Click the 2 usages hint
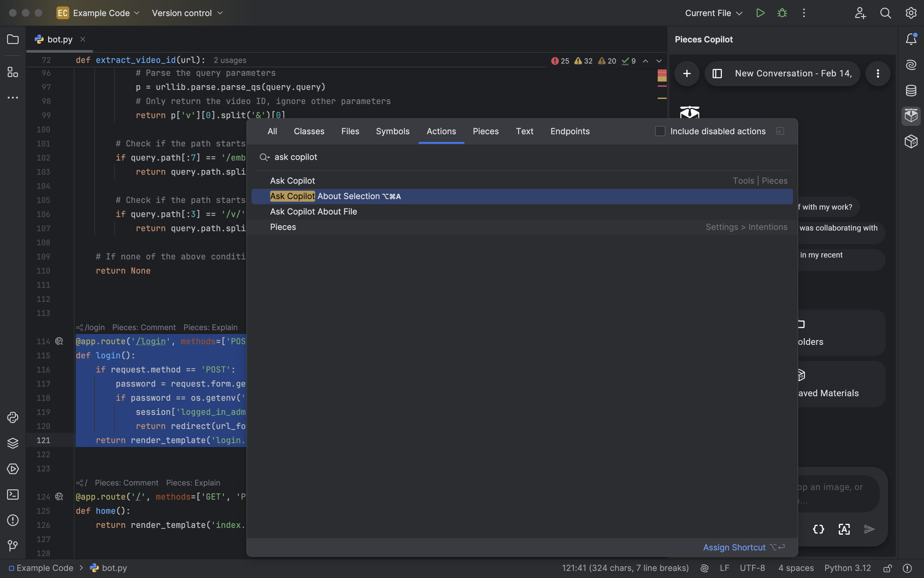This screenshot has height=578, width=924. [x=230, y=60]
